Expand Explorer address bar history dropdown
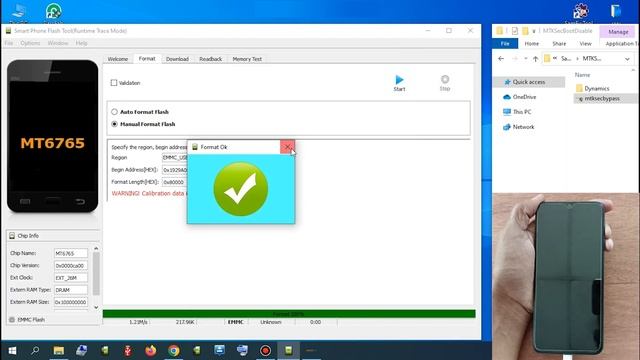640x360 pixels. tap(627, 59)
